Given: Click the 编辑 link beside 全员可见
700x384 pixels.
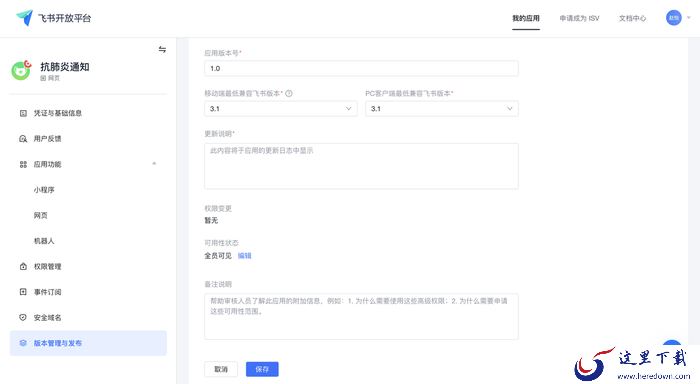Looking at the screenshot, I should 244,255.
